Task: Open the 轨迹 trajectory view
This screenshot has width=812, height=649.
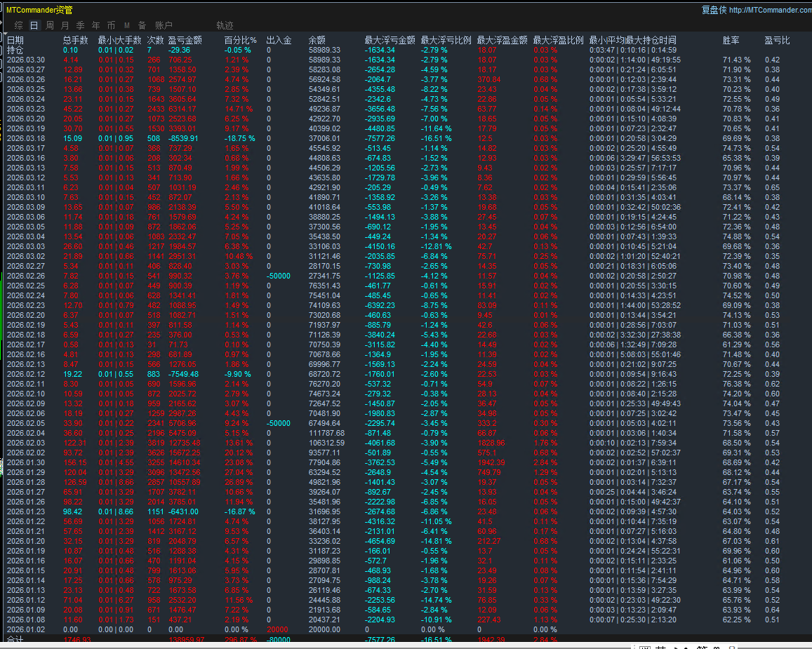Action: click(225, 25)
